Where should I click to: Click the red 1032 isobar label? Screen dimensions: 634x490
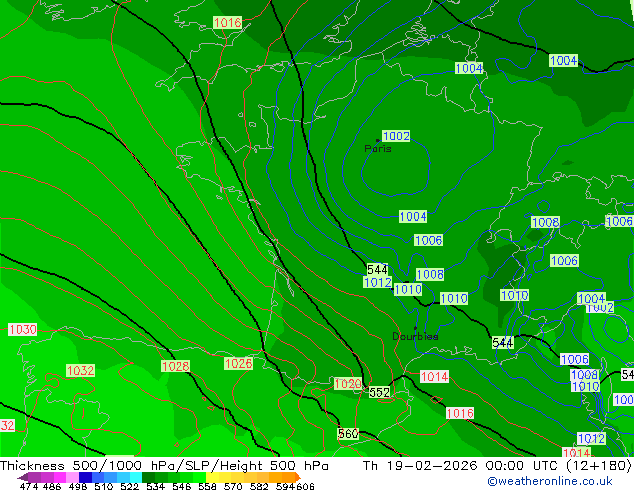point(80,370)
